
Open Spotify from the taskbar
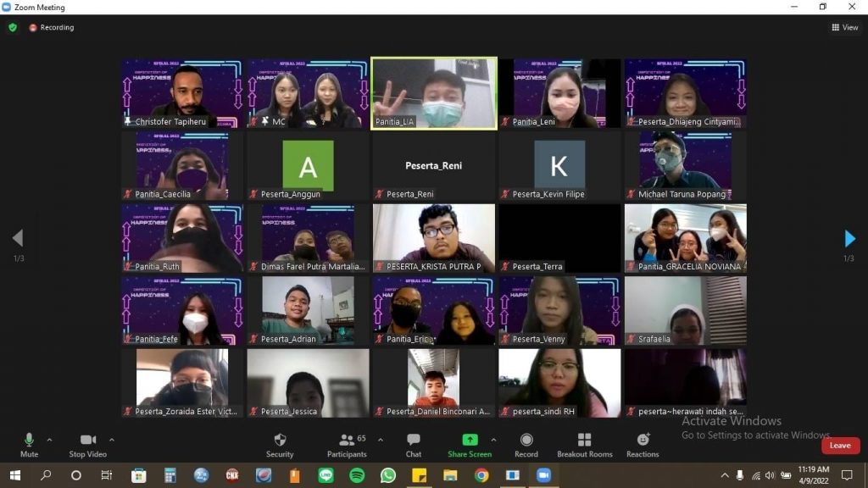(x=357, y=475)
